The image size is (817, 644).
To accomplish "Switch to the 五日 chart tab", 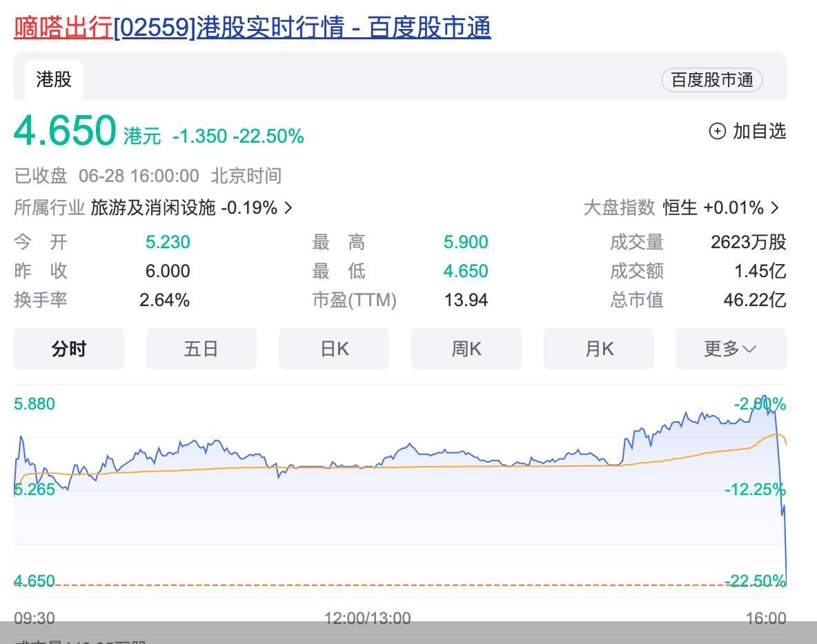I will click(x=201, y=349).
